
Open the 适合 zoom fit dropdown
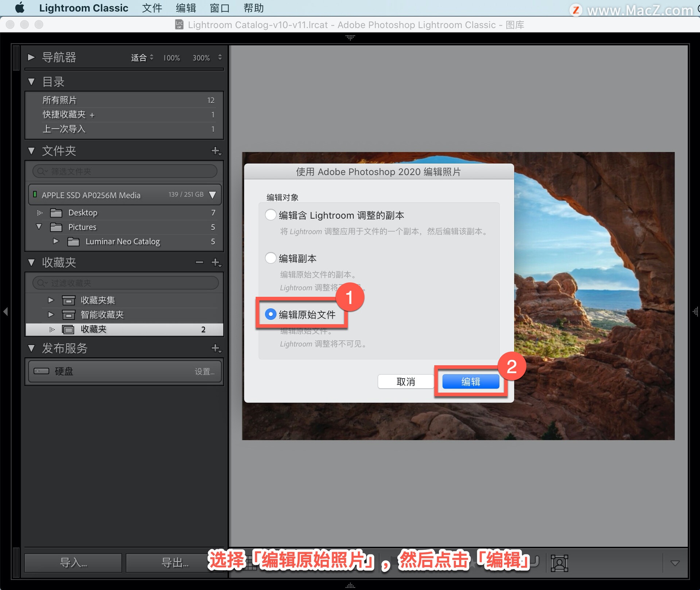pyautogui.click(x=142, y=58)
